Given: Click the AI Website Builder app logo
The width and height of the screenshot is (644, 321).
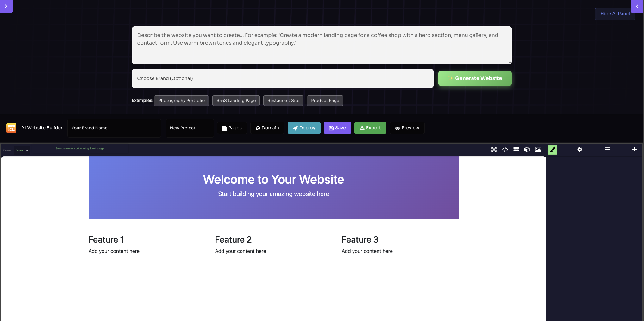Looking at the screenshot, I should point(11,128).
